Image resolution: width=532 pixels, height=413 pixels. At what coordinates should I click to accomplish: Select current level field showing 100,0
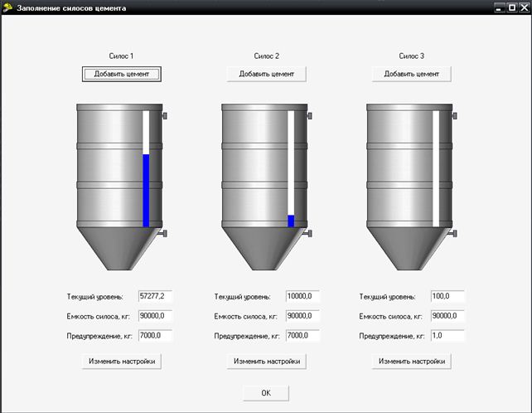click(447, 296)
